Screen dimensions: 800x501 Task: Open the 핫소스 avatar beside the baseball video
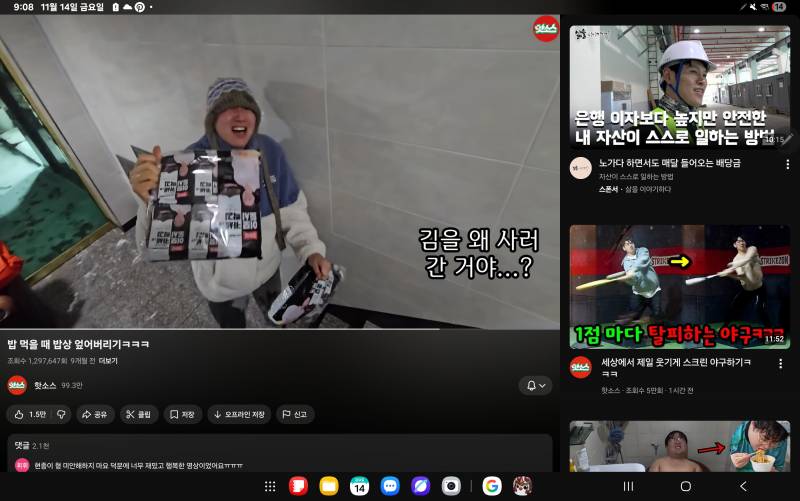pos(581,367)
